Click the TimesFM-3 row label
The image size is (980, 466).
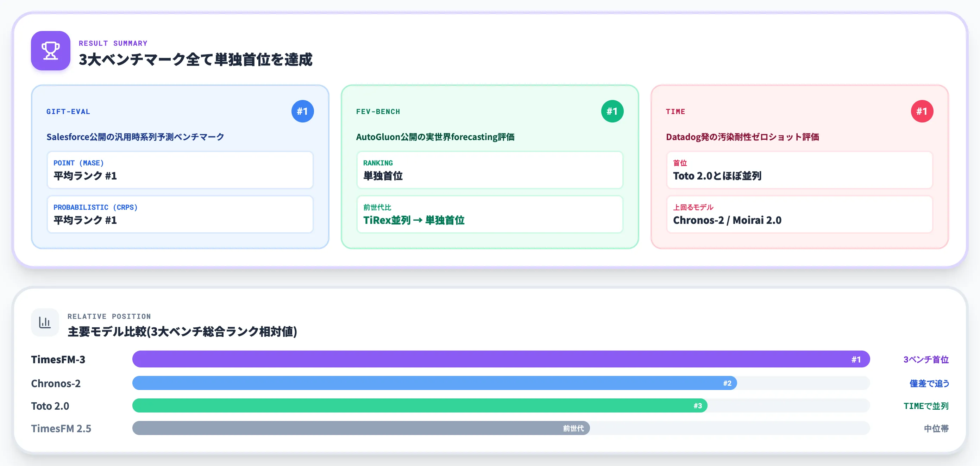58,359
